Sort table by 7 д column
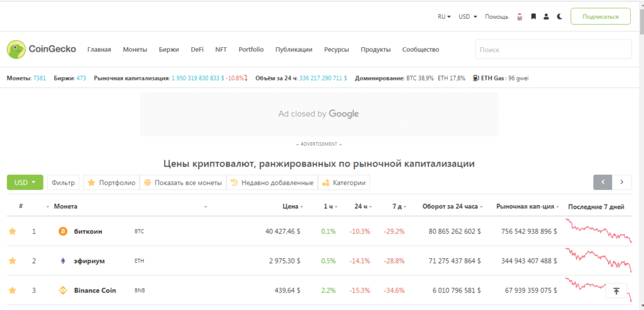The width and height of the screenshot is (644, 310). coord(399,206)
